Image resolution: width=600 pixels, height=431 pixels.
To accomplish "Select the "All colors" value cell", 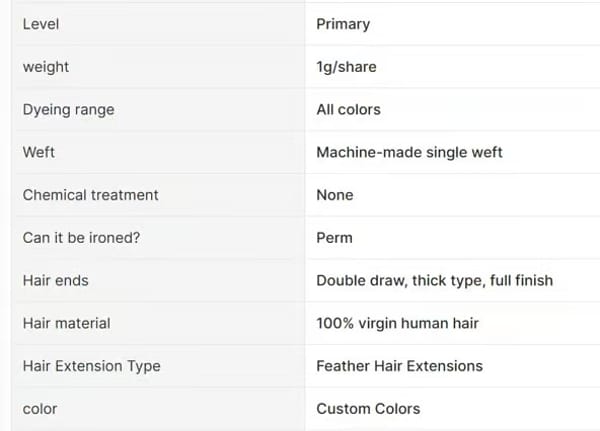I will click(x=348, y=110).
